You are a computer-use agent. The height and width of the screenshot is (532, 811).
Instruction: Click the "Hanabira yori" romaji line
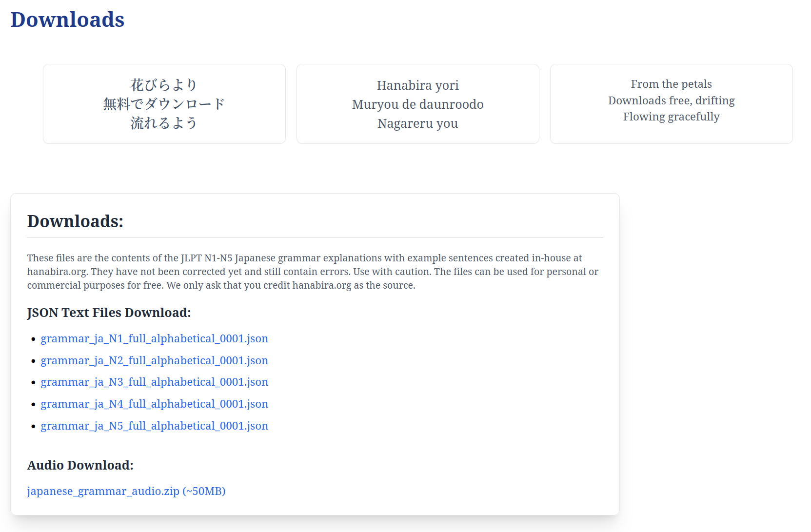tap(417, 85)
